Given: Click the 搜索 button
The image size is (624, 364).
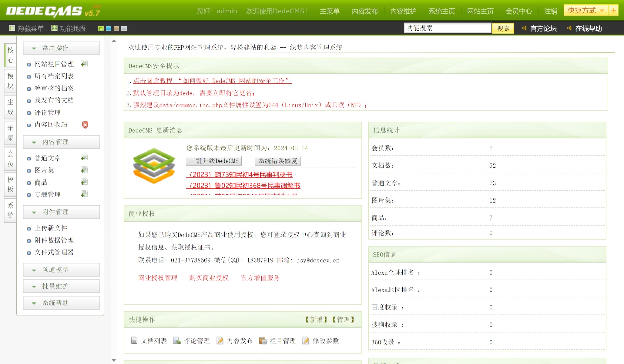Looking at the screenshot, I should click(503, 28).
